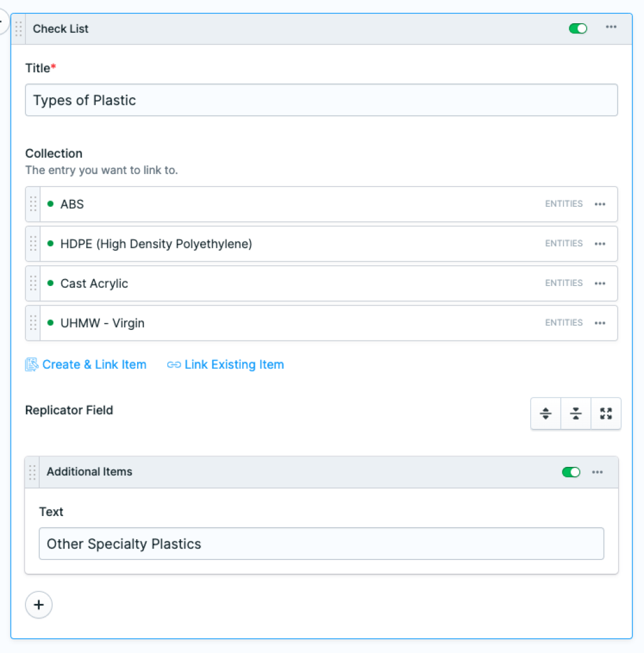This screenshot has height=653, width=644.
Task: Click the Additional Items drag handle
Action: 32,472
